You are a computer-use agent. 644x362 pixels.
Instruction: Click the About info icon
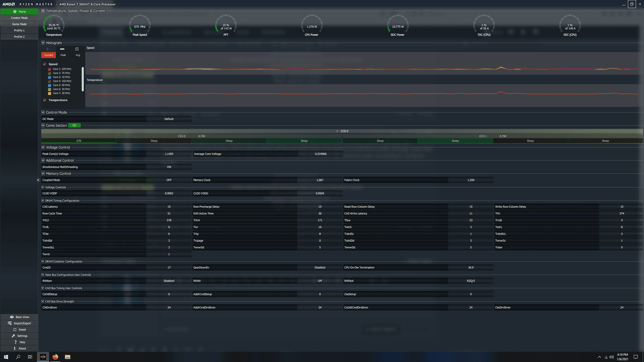15,348
